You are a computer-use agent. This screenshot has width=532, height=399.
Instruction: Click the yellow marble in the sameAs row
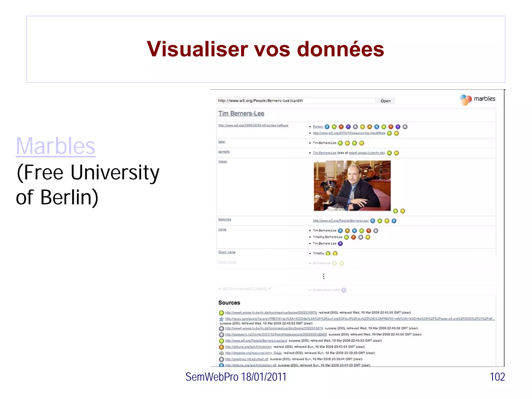coord(396,153)
